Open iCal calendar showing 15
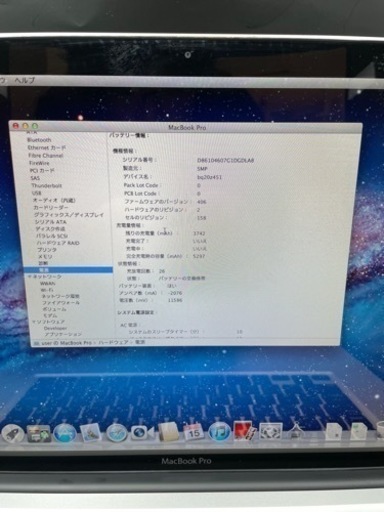 coord(194,432)
